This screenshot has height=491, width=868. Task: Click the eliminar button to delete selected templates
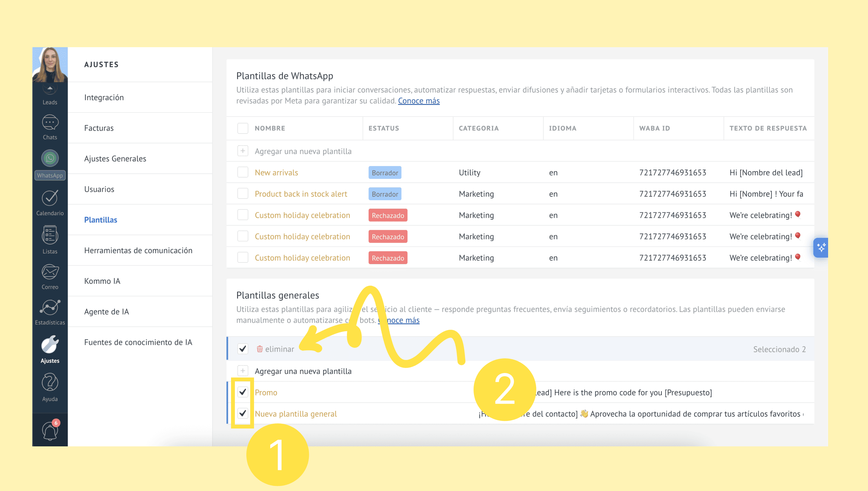coord(275,349)
